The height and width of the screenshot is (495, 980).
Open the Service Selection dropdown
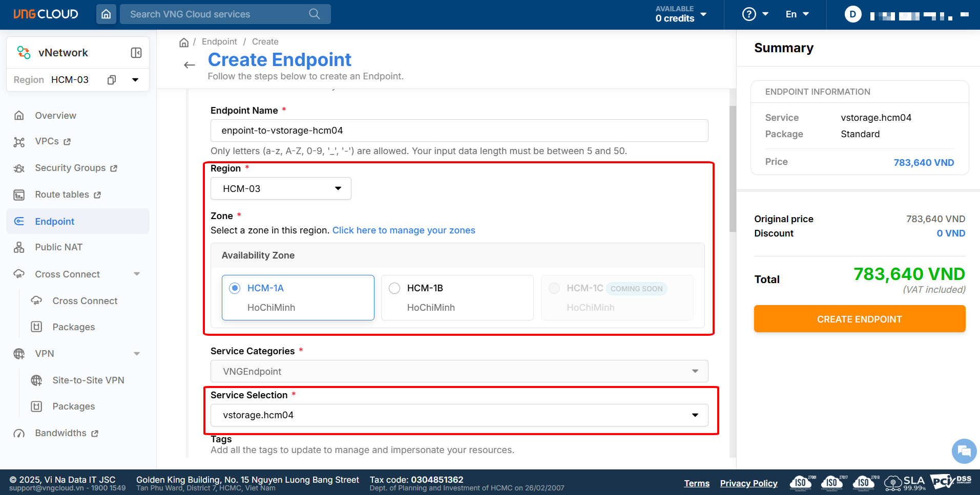click(x=459, y=415)
